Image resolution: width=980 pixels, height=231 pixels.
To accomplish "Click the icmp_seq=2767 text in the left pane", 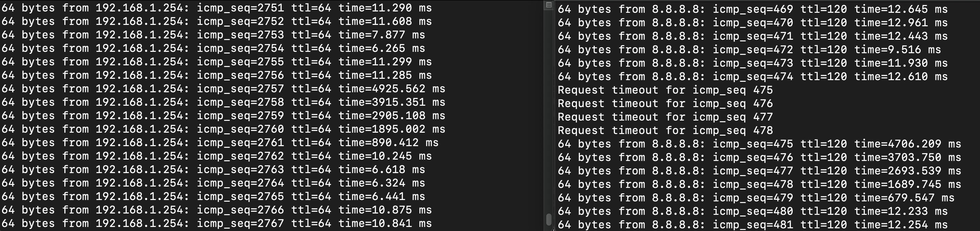I will pyautogui.click(x=240, y=223).
